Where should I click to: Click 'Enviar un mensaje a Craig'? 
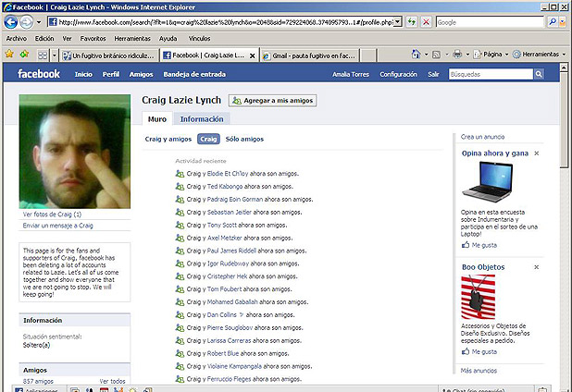58,226
